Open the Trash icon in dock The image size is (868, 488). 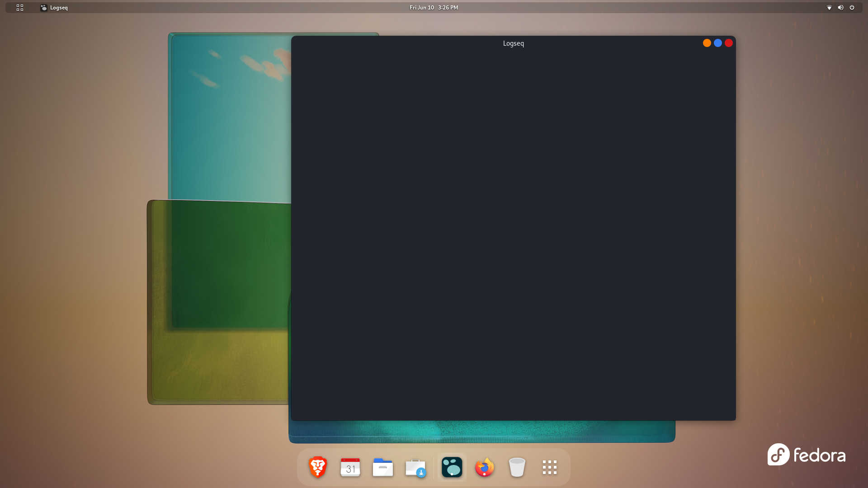pyautogui.click(x=517, y=467)
